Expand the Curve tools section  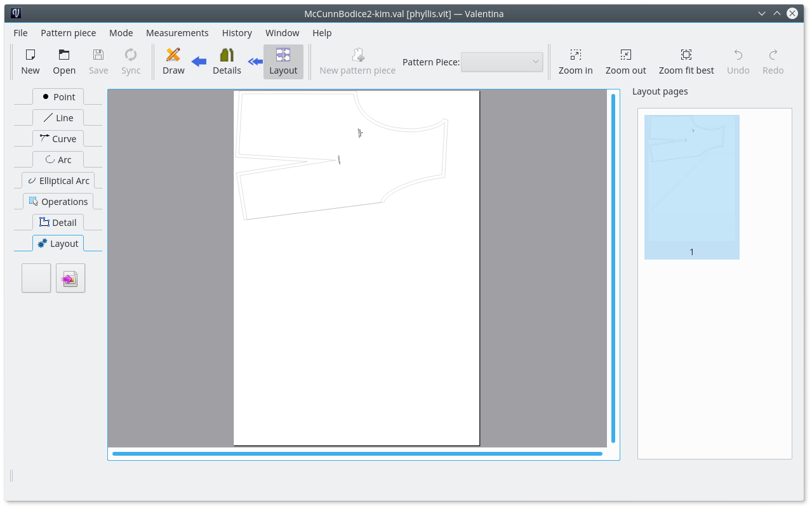(x=58, y=139)
